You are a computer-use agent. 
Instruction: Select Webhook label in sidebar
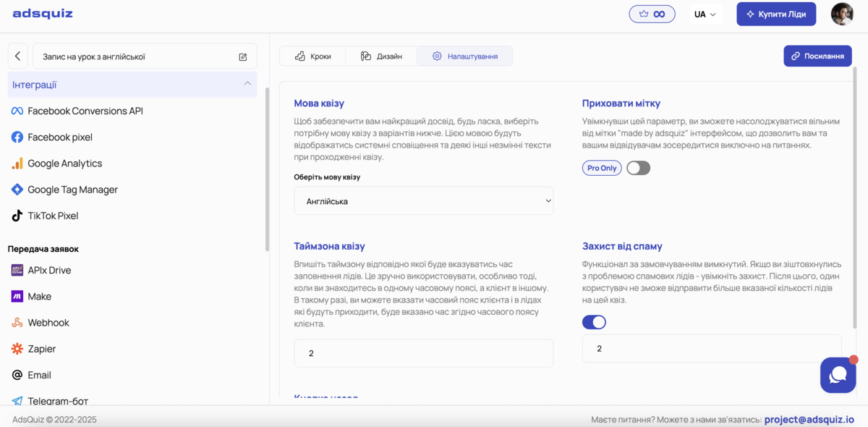click(48, 323)
